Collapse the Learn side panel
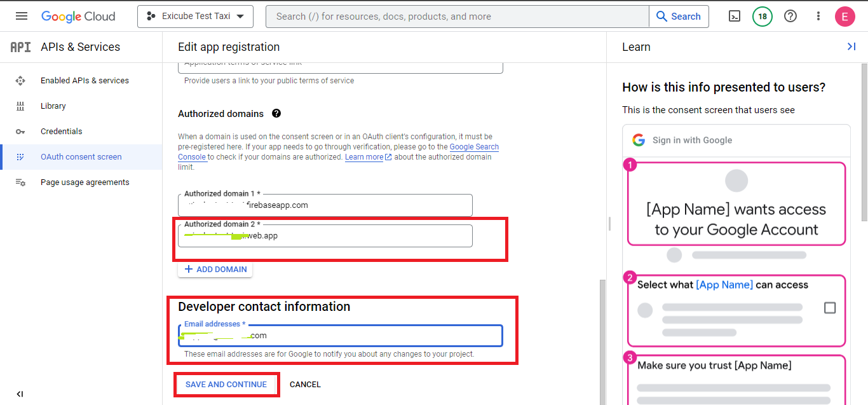The image size is (868, 405). (x=851, y=46)
